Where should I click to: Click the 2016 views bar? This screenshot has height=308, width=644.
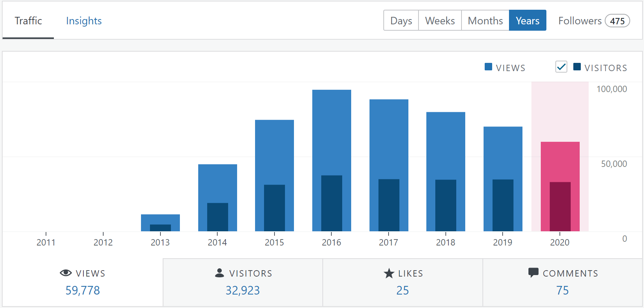click(x=331, y=131)
